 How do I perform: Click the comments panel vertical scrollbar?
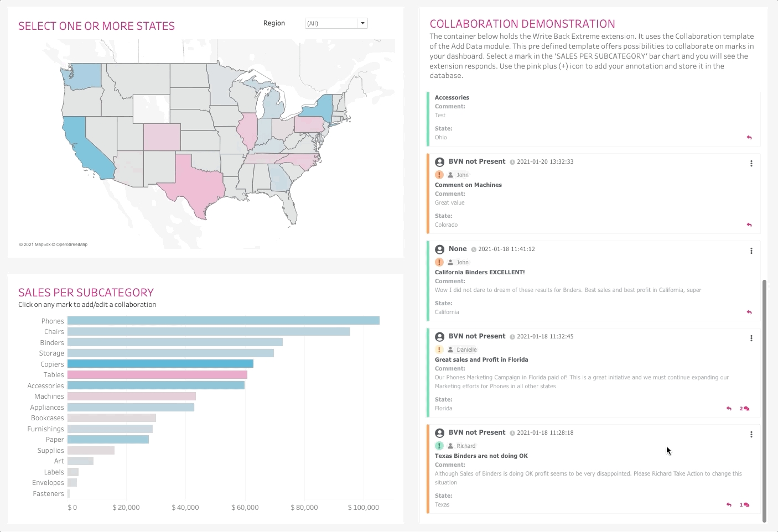tap(764, 398)
